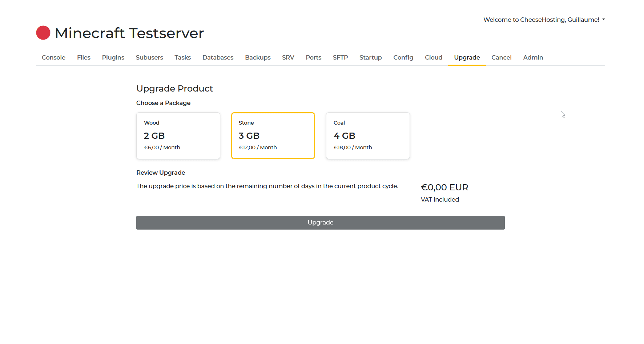Switch to the Startup tab

[x=370, y=57]
